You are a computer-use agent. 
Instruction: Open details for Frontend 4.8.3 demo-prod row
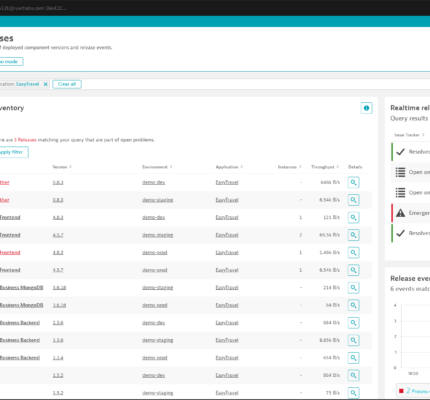pos(353,253)
